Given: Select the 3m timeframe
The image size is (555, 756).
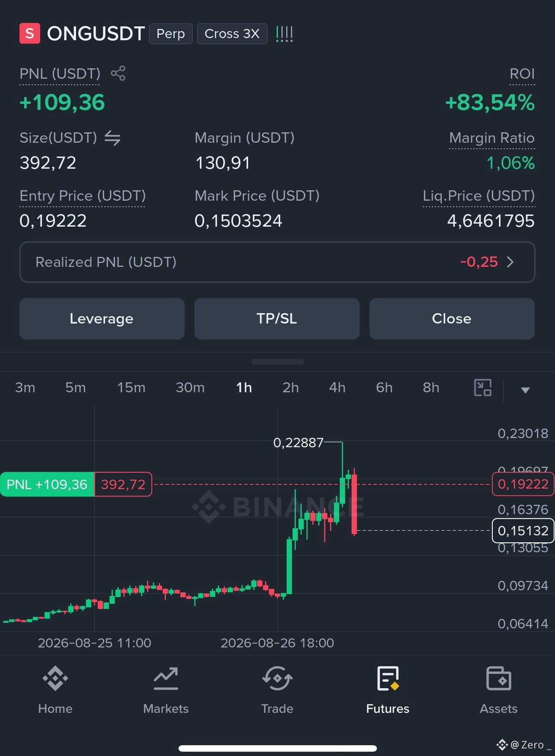Looking at the screenshot, I should click(x=25, y=388).
